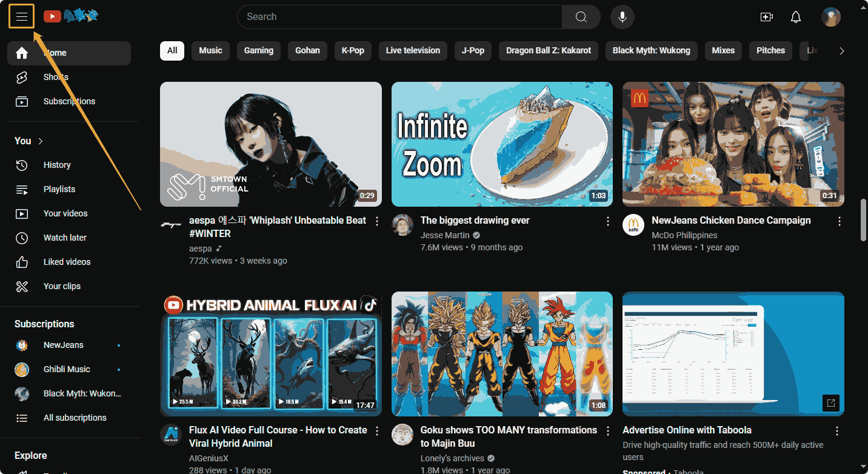Open Infinite Zoom video thumbnail
Viewport: 868px width, 474px height.
coord(502,144)
